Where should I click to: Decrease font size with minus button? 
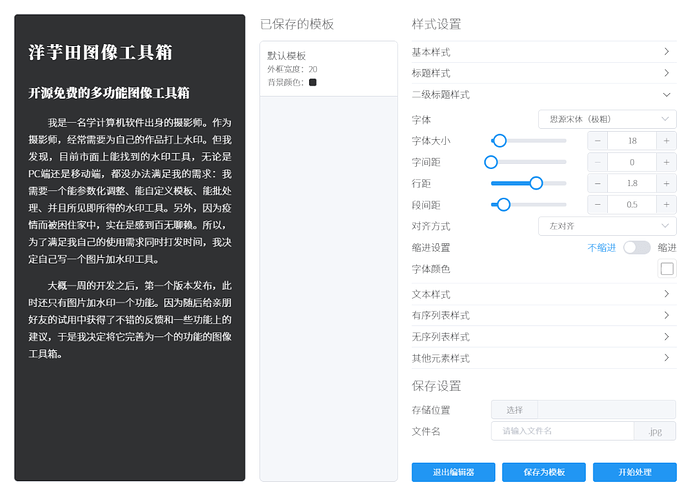[598, 141]
